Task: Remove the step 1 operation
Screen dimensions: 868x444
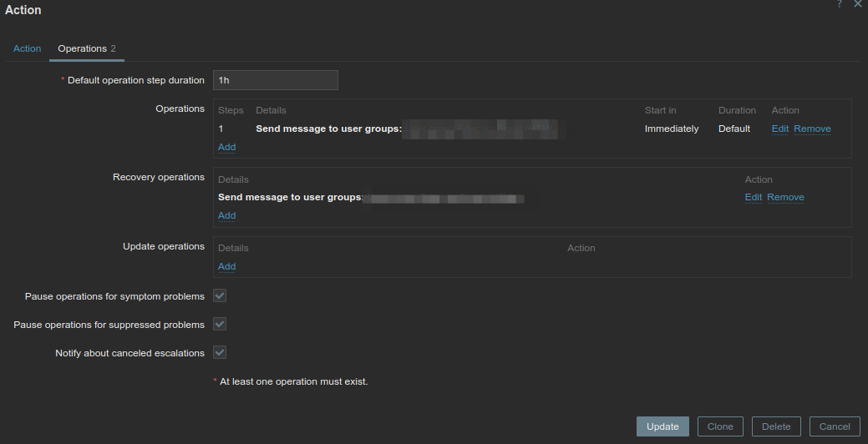Action: pos(812,129)
